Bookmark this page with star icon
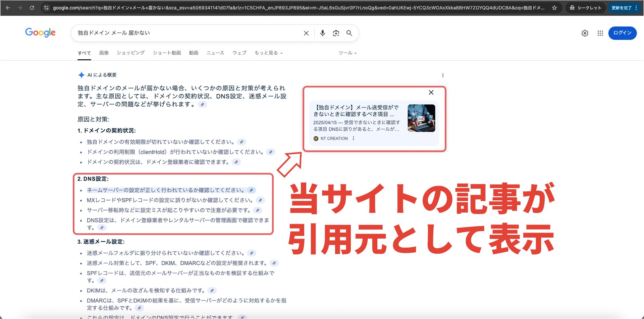The height and width of the screenshot is (319, 644). [x=554, y=8]
